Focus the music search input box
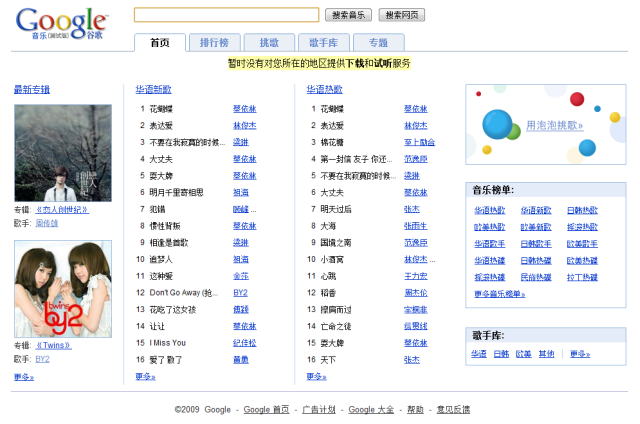640x424 pixels. [x=227, y=15]
